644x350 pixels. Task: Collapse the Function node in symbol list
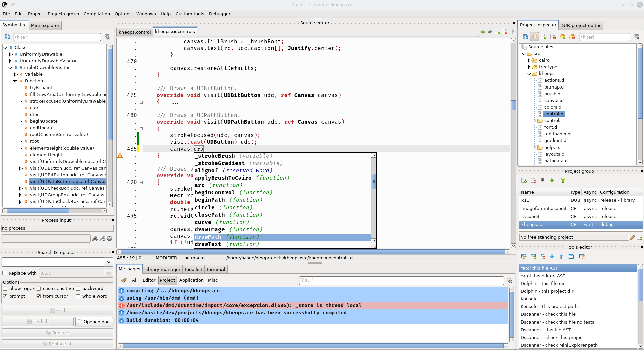[x=15, y=81]
